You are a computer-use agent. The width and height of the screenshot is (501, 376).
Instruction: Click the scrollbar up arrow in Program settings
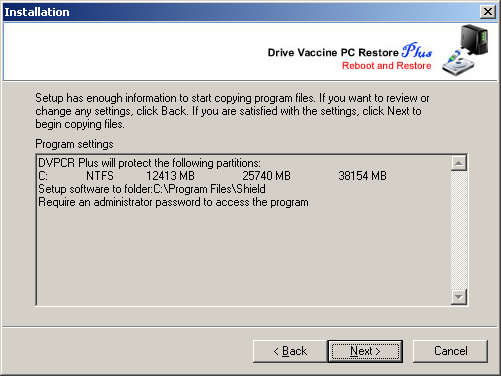click(459, 163)
